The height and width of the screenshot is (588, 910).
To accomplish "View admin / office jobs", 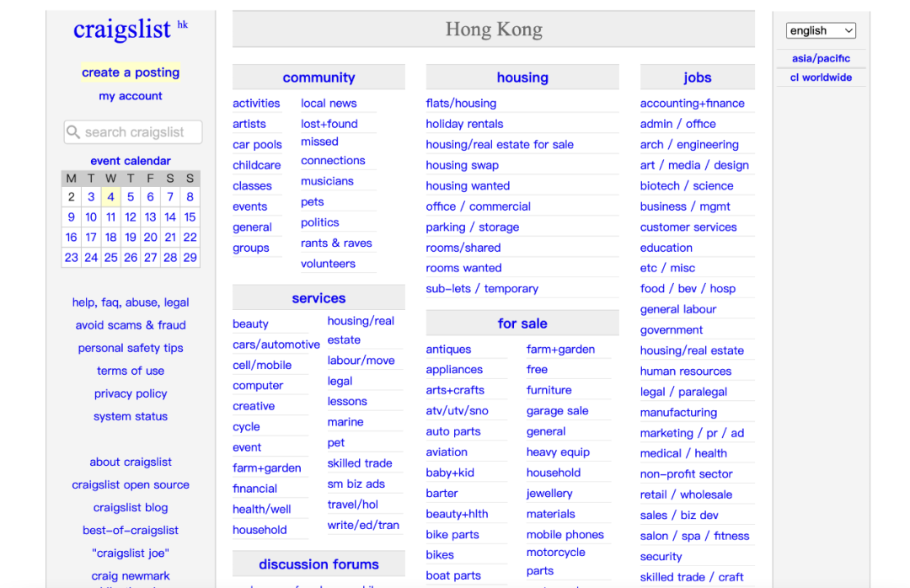I will tap(677, 124).
